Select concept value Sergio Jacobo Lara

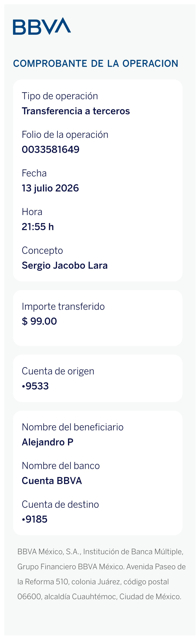click(x=65, y=265)
